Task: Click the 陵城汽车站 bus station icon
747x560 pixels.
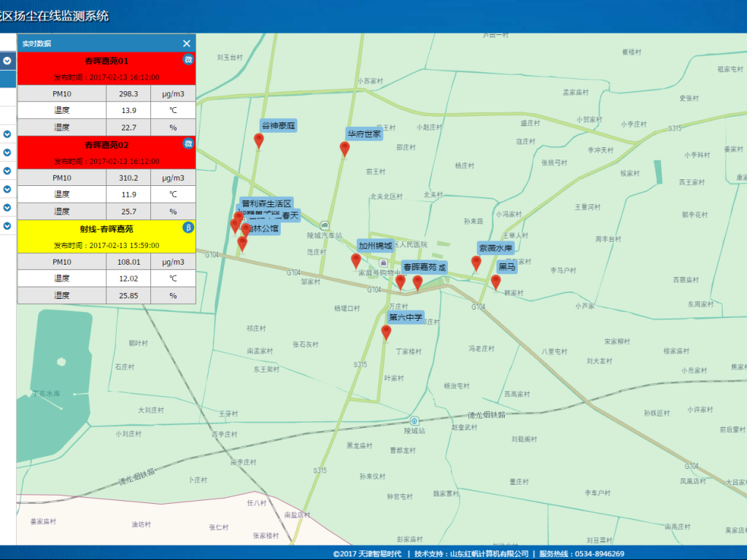Action: tap(324, 225)
